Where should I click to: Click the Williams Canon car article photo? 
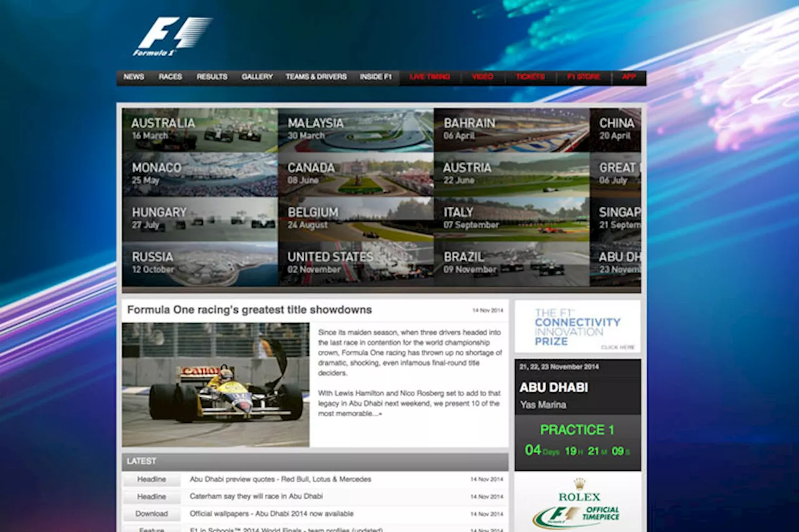[215, 384]
